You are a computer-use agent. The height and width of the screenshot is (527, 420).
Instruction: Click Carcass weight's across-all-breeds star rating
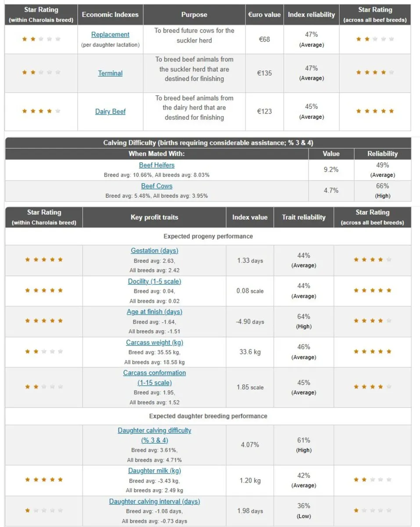372,351
